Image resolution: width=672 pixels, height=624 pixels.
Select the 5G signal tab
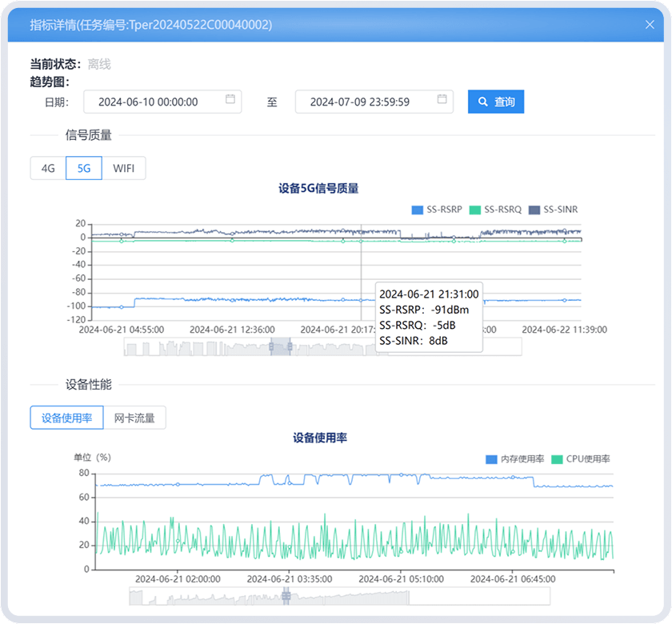[x=83, y=169]
